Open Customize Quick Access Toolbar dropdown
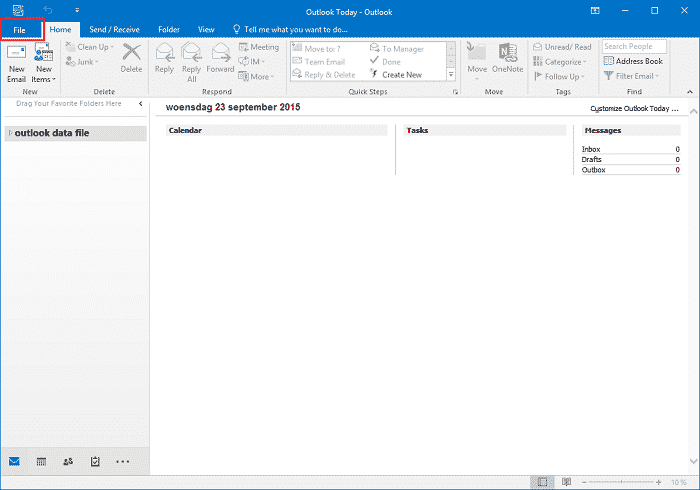700x490 pixels. pos(77,10)
